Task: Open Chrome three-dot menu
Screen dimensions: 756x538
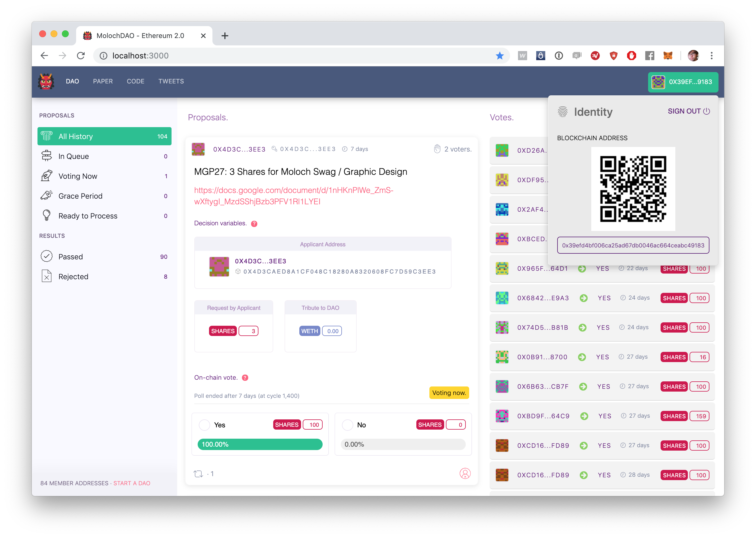Action: (x=712, y=56)
